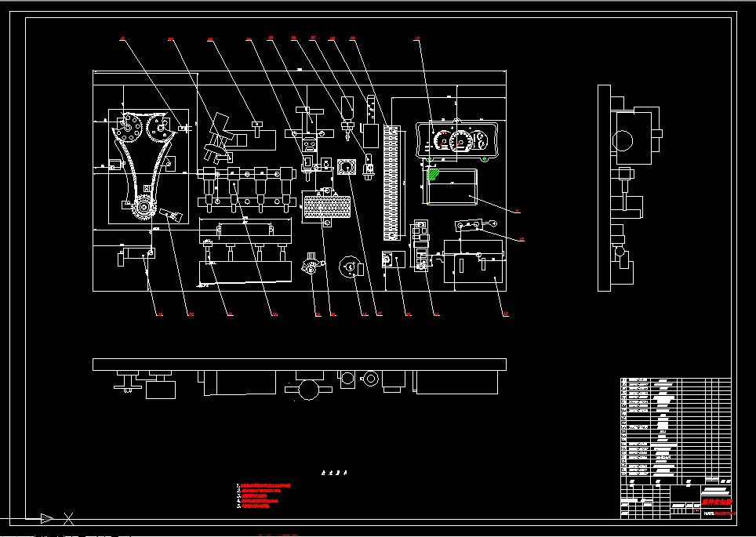Click the tall vertical ruler-like connector strip

click(391, 183)
